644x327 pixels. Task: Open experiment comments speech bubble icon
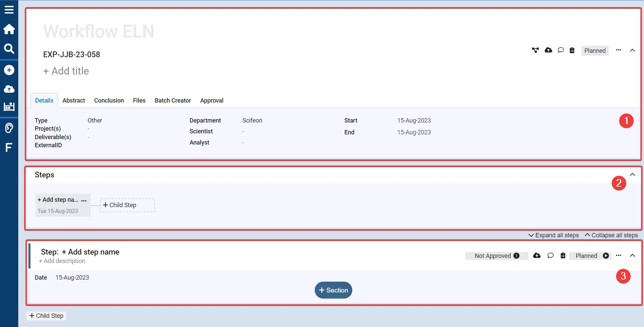tap(561, 50)
